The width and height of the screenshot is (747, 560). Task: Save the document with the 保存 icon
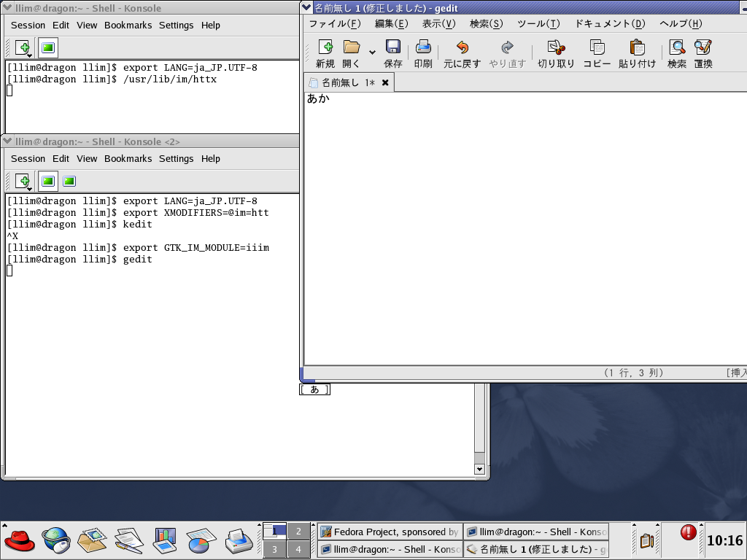coord(393,47)
